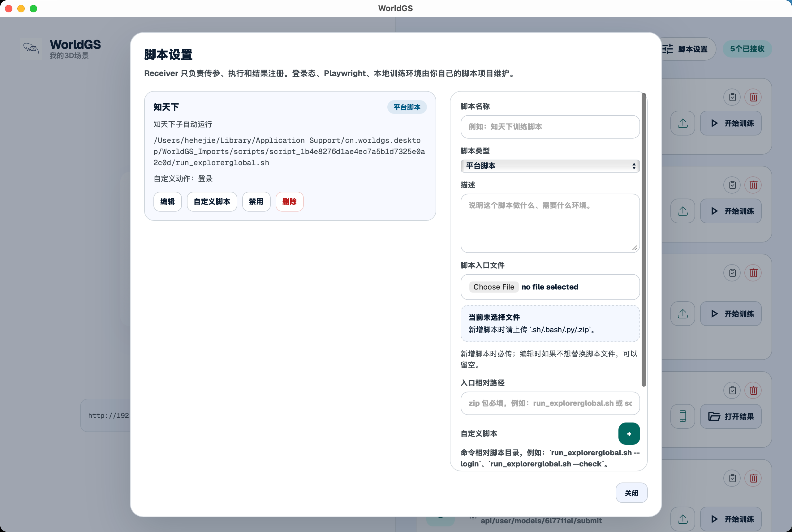Click the Choose File button for 脚本入口文件
Image resolution: width=792 pixels, height=532 pixels.
[x=494, y=287]
